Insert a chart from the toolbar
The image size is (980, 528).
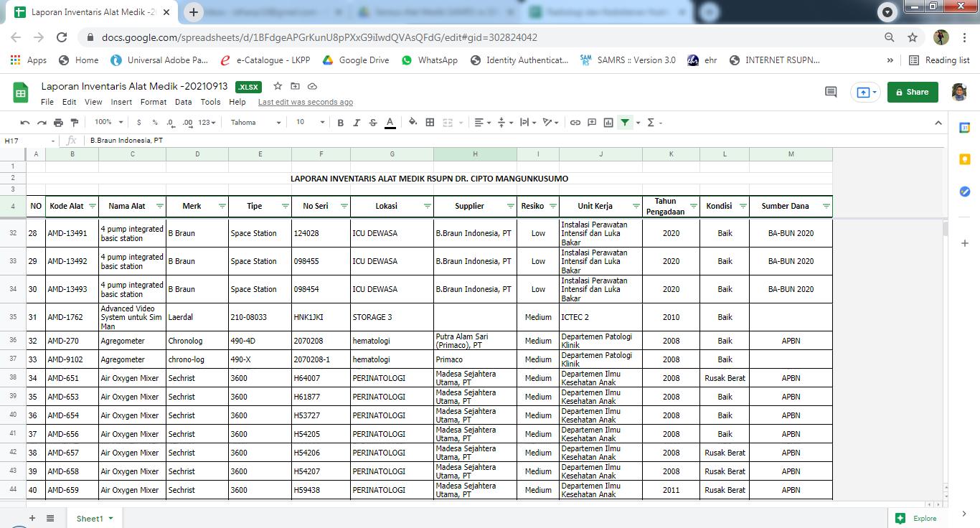(x=608, y=123)
